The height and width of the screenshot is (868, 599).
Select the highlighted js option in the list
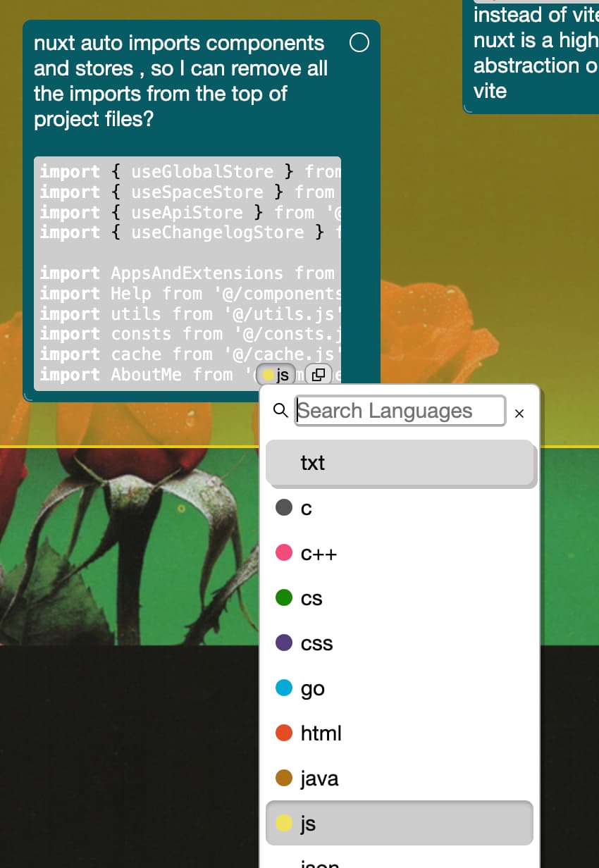400,823
